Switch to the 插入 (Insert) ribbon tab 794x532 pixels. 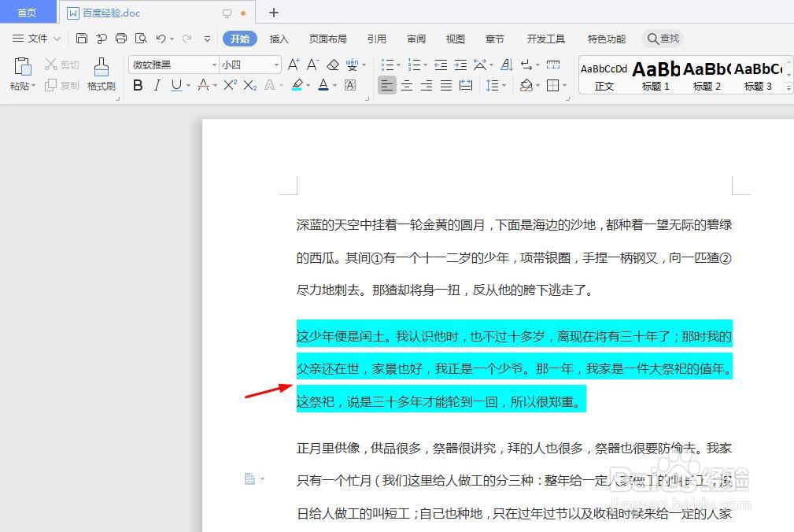[x=279, y=38]
